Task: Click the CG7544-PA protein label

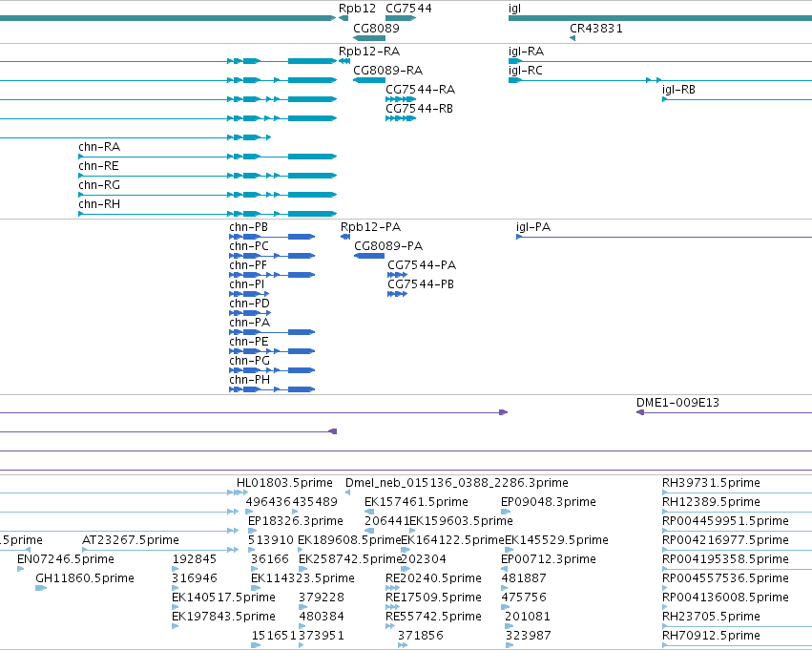Action: 422,265
